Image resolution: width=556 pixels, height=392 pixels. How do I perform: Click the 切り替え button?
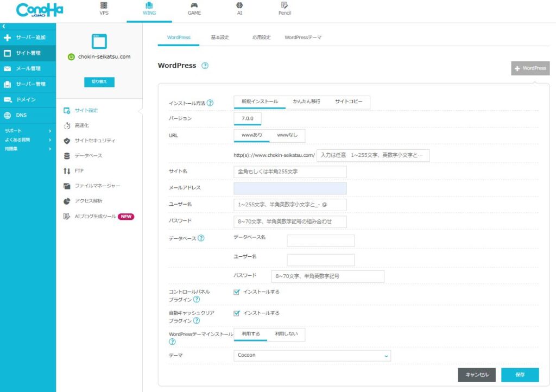point(99,82)
